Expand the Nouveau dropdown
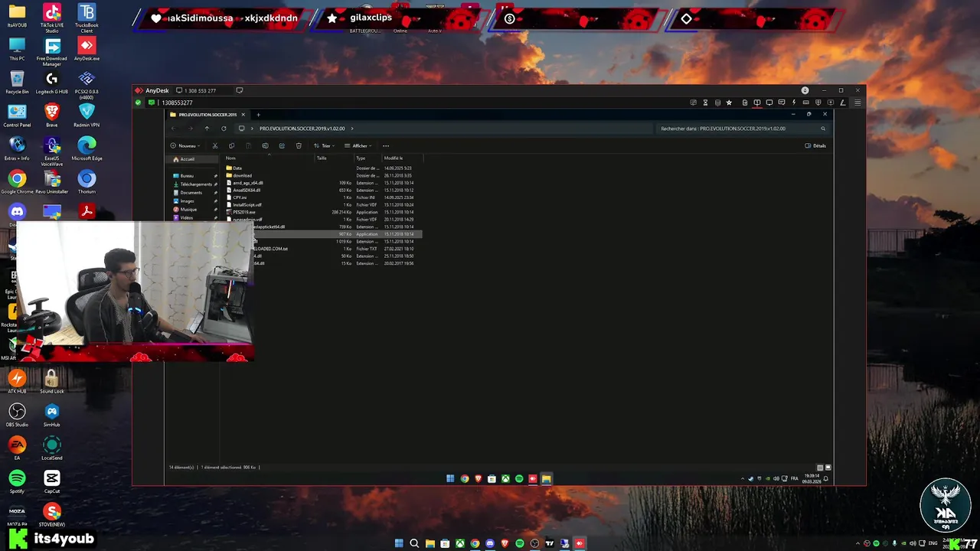 pos(185,145)
